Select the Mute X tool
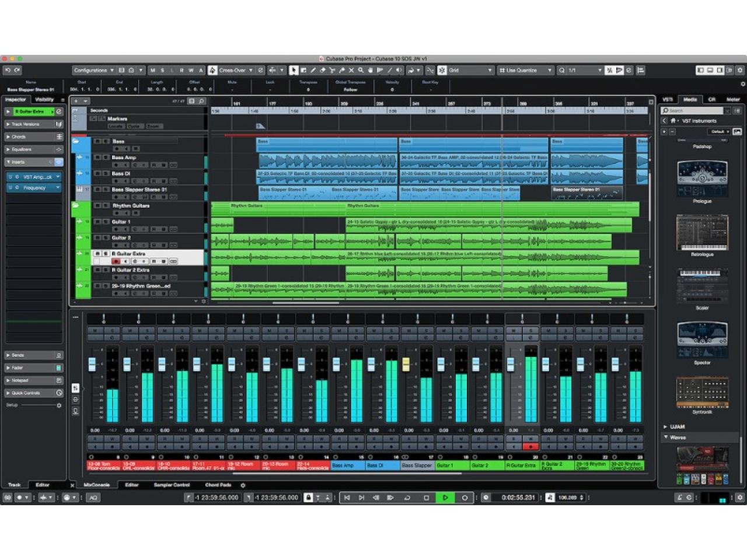Screen dimensions: 747x560 click(351, 70)
